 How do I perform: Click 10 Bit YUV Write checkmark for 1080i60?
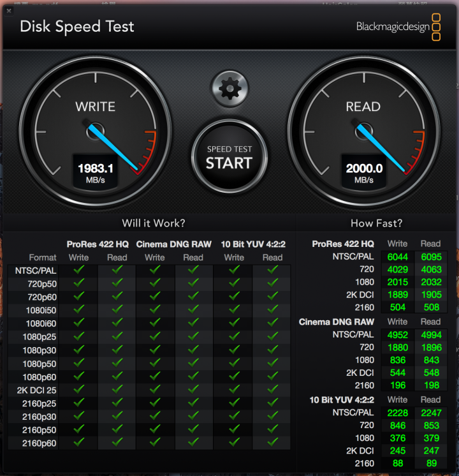pos(234,323)
